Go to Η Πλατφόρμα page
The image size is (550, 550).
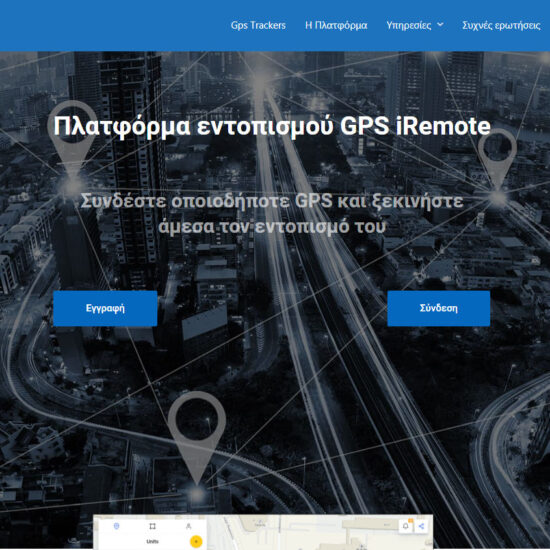click(x=336, y=26)
